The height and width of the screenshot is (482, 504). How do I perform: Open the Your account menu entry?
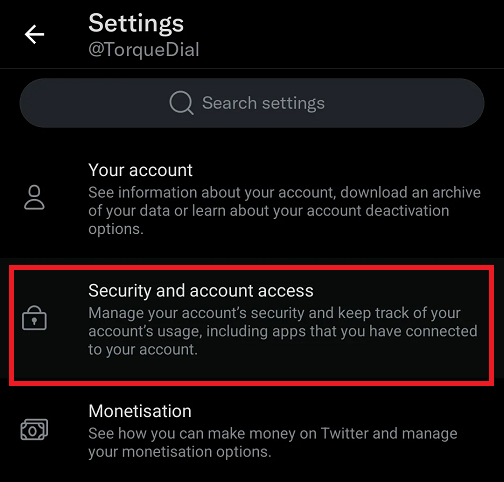(252, 199)
